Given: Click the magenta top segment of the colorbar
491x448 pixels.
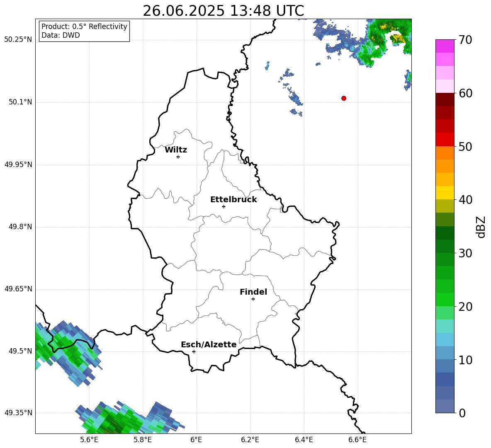Looking at the screenshot, I should [445, 46].
